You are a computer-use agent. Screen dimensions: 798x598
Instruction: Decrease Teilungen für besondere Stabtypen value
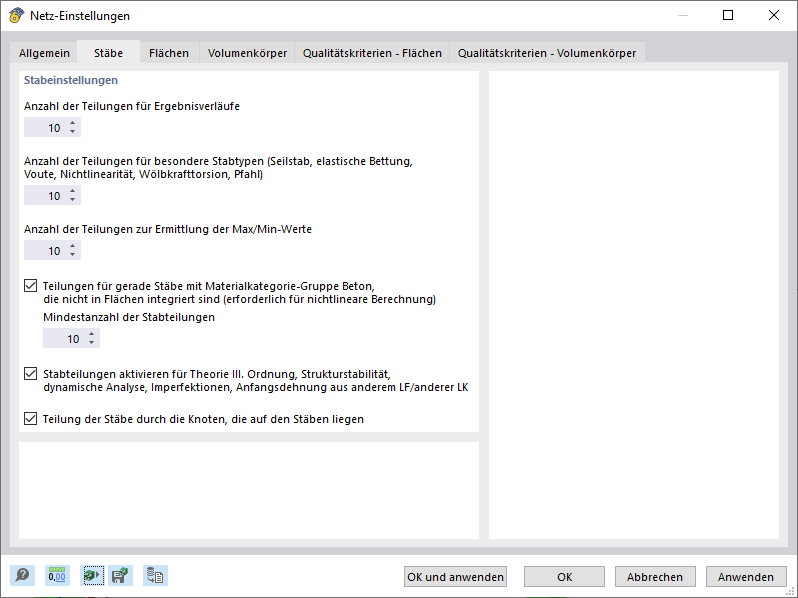point(73,200)
